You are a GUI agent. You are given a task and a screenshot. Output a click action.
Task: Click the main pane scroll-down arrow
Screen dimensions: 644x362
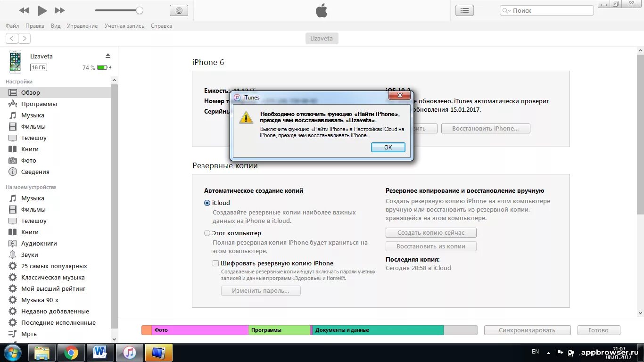[x=640, y=313]
